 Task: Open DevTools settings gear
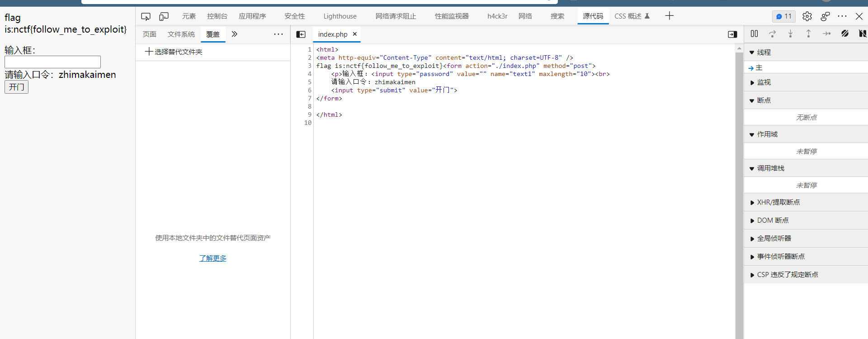[x=807, y=16]
